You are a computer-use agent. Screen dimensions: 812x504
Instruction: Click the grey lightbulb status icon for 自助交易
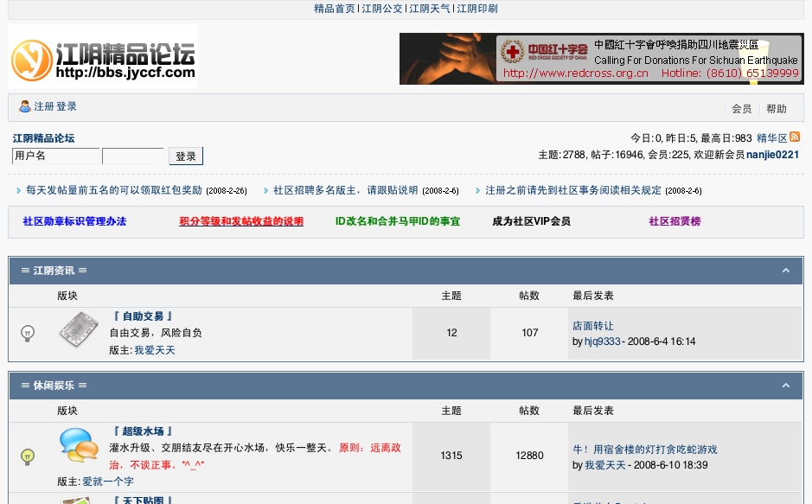[28, 333]
